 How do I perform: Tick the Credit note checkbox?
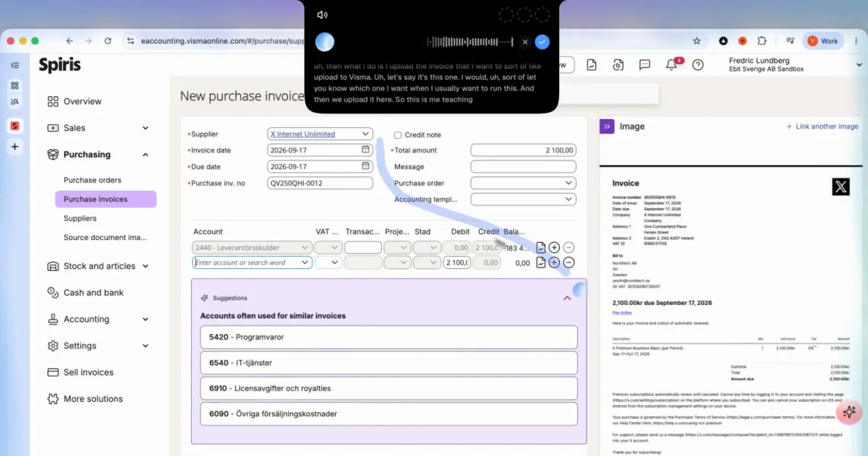[398, 135]
